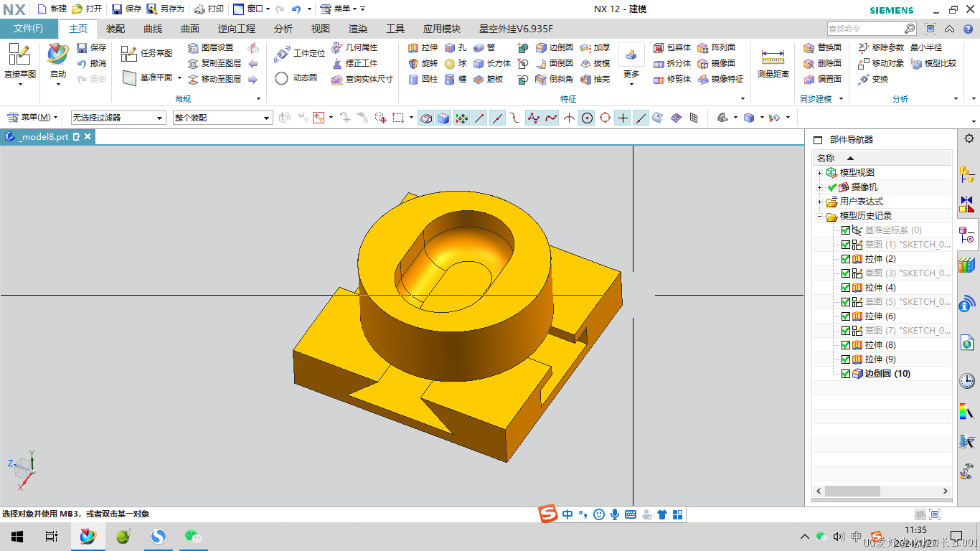Image resolution: width=980 pixels, height=551 pixels.
Task: Open the 菜单(M) dropdown menu
Action: 34,118
